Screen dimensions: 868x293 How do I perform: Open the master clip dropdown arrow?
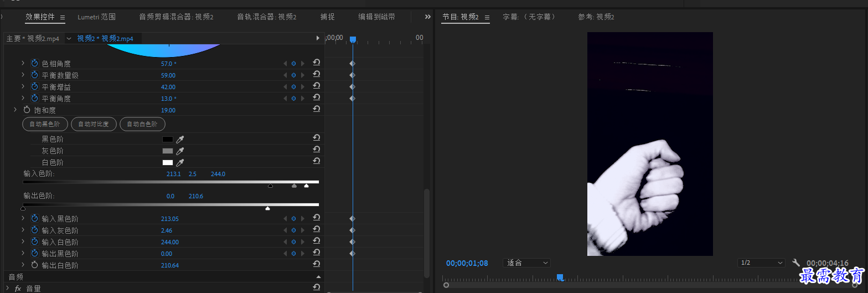point(69,38)
